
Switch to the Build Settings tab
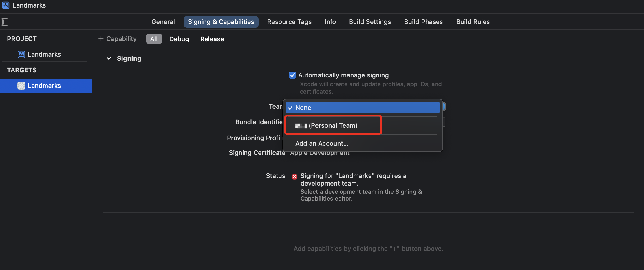[x=370, y=22]
